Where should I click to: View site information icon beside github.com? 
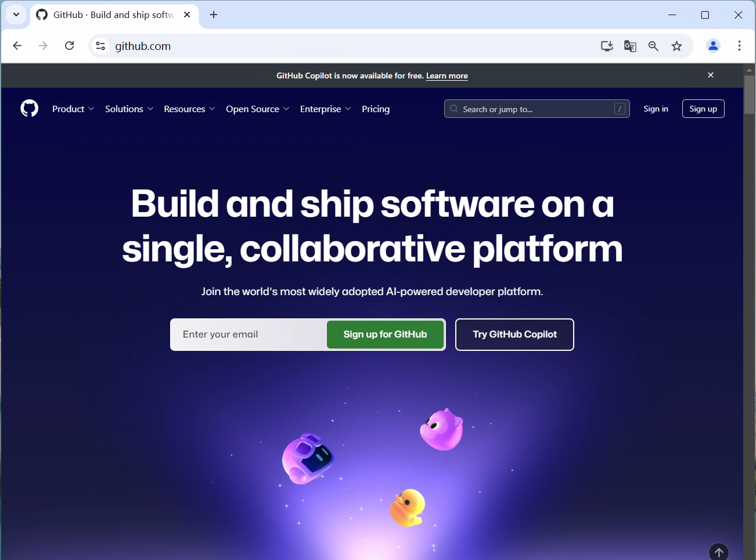tap(100, 46)
